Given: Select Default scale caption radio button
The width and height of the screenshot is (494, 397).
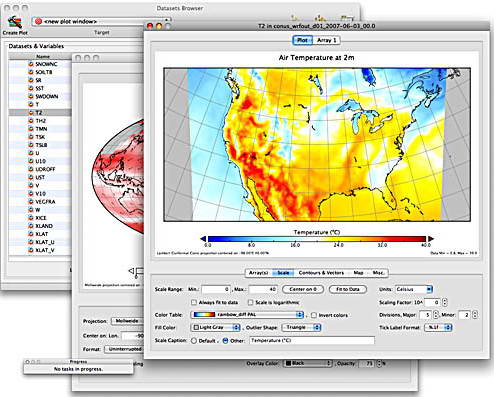Looking at the screenshot, I should [194, 341].
